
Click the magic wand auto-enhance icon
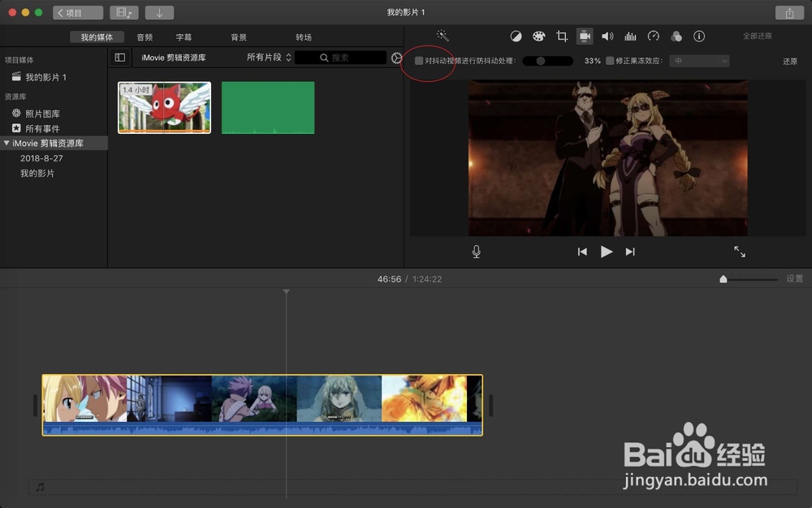point(443,35)
